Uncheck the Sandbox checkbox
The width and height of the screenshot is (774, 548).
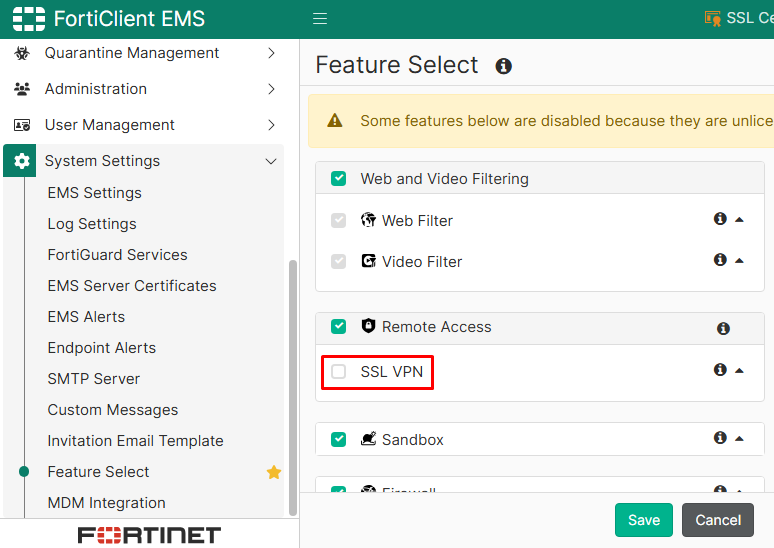point(339,439)
